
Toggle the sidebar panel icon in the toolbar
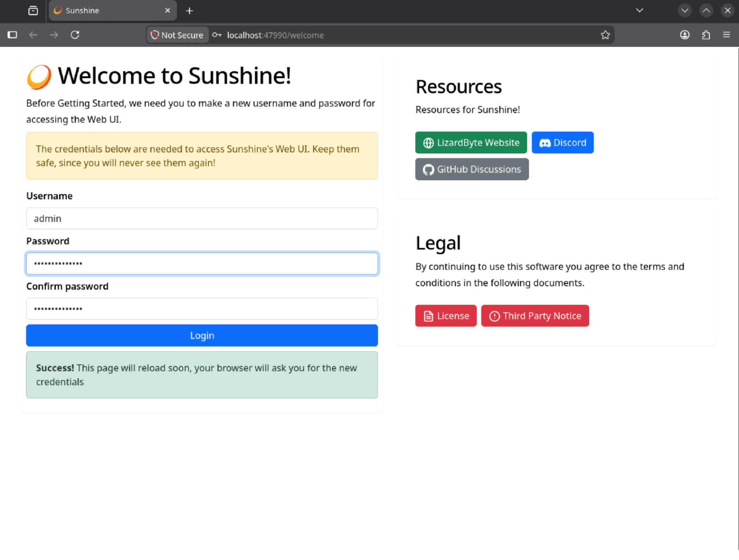[12, 35]
